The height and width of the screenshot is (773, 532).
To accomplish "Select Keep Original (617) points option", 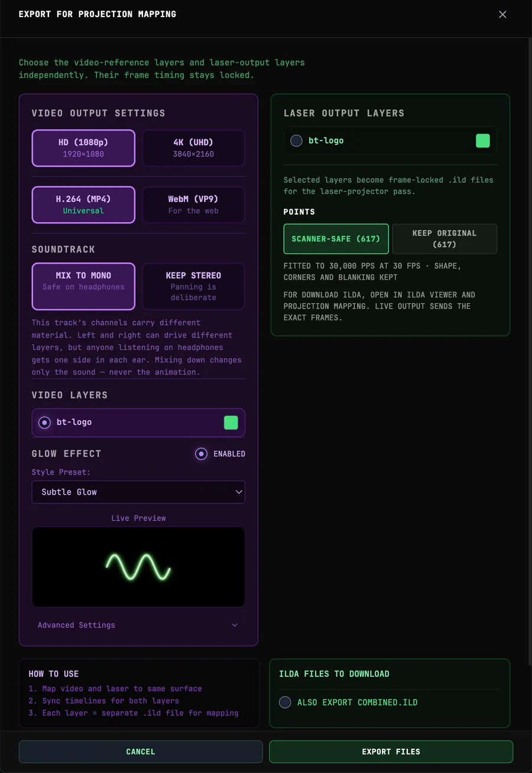I will pos(445,239).
